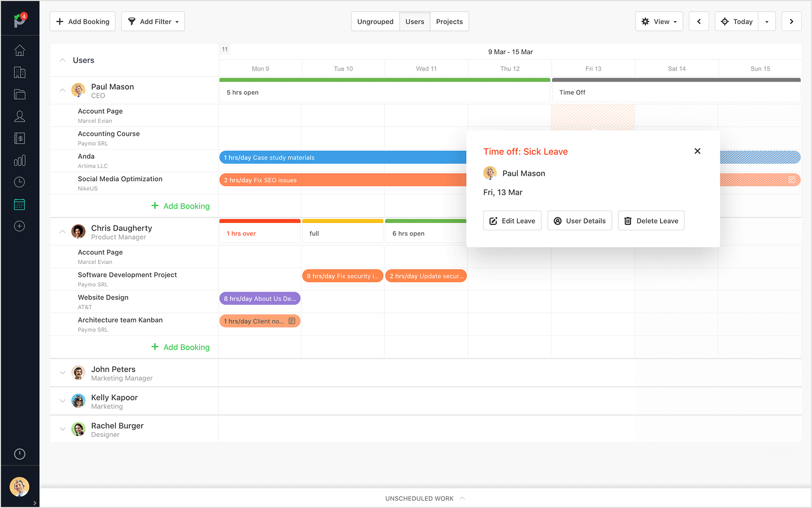The image size is (812, 508).
Task: Open Paul Mason's User Details
Action: click(580, 221)
